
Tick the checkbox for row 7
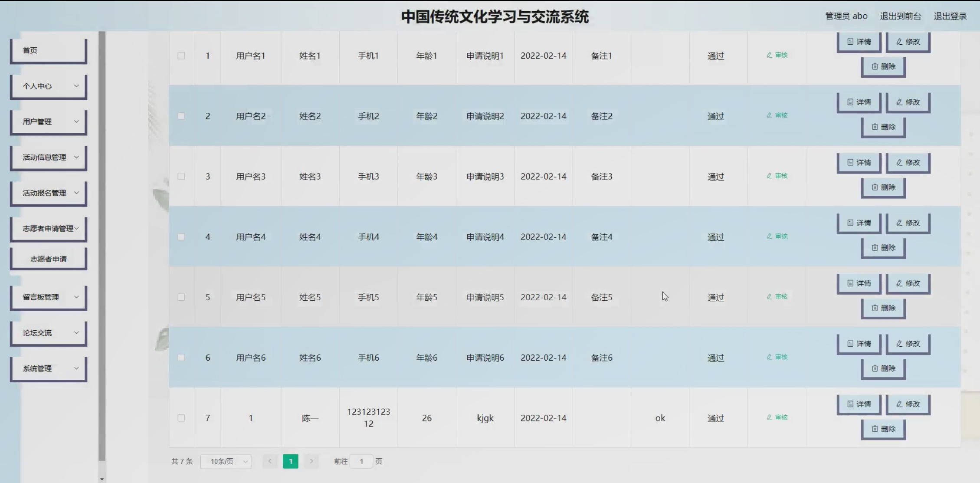click(181, 418)
